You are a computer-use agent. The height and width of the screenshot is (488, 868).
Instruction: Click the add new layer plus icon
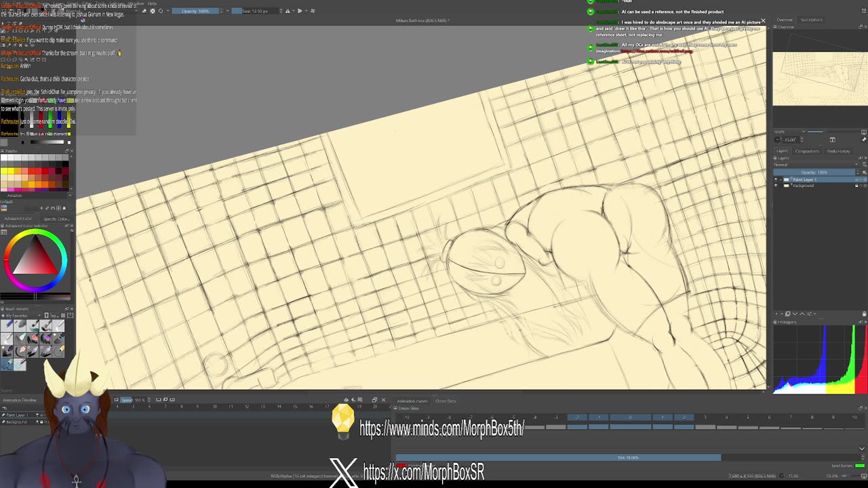776,314
